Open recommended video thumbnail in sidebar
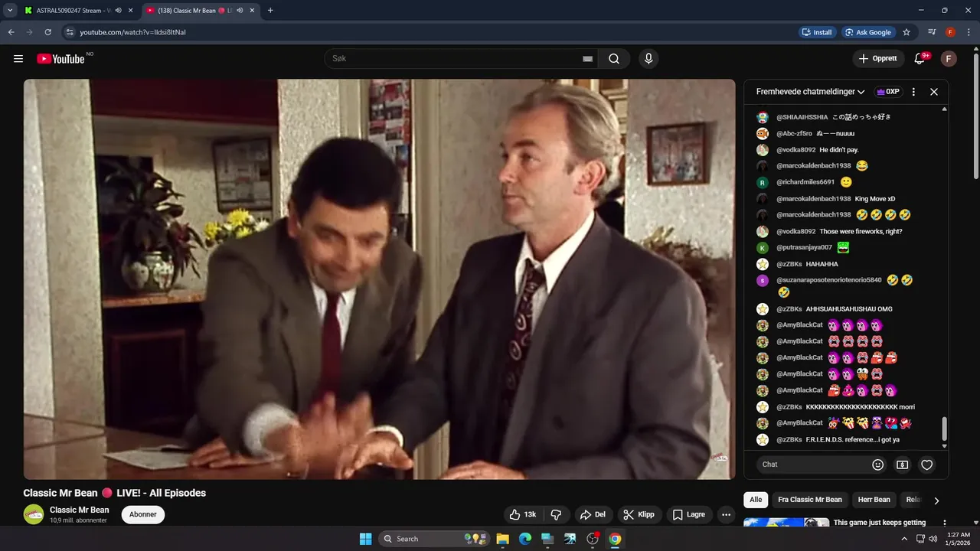 pos(786,523)
